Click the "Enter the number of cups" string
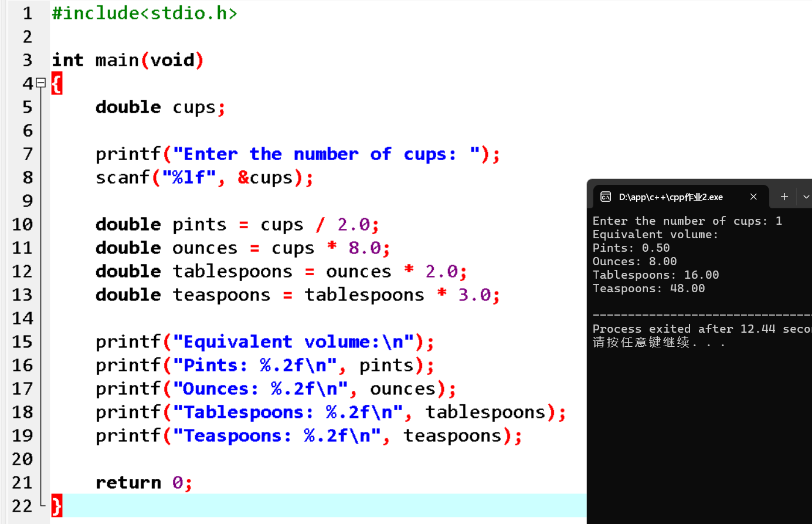 (325, 153)
